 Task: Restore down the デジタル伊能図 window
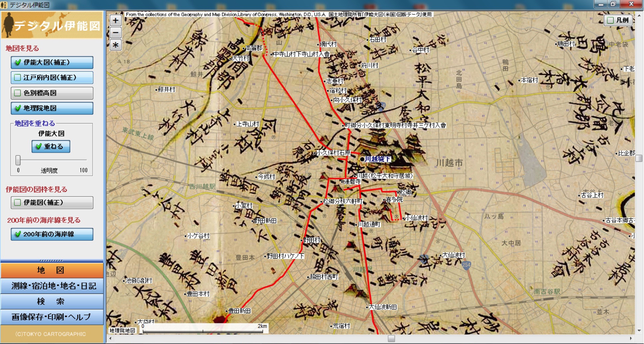click(613, 4)
